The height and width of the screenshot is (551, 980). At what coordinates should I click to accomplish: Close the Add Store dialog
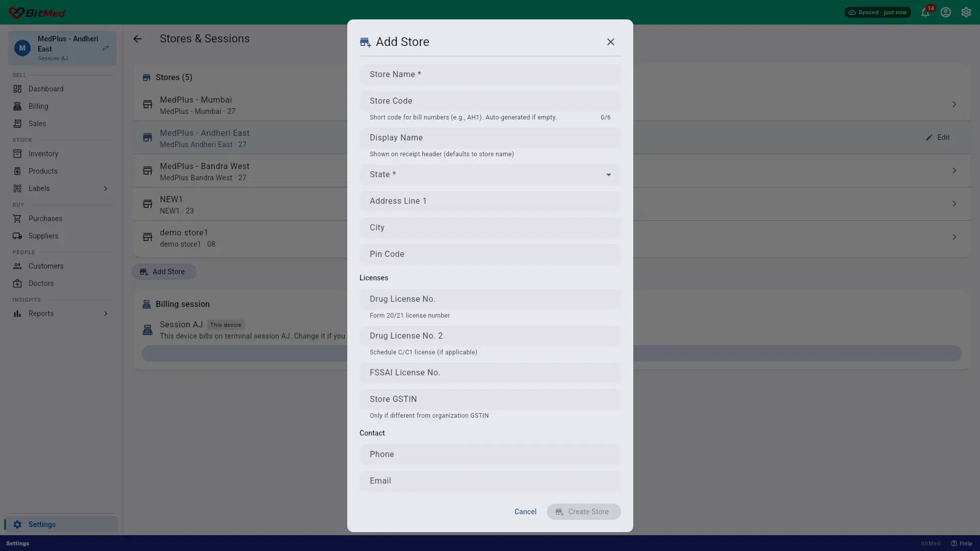pos(610,42)
